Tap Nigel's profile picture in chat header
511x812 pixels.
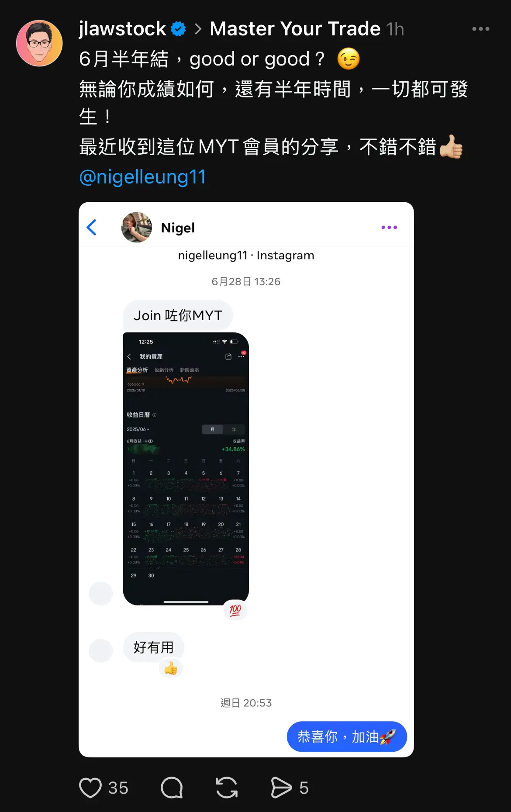tap(137, 227)
